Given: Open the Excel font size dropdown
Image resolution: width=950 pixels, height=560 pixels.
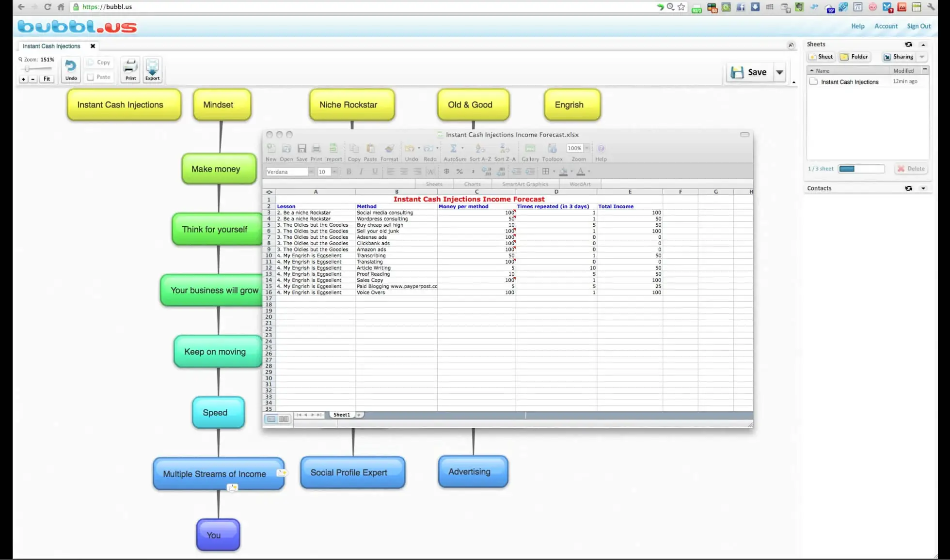Looking at the screenshot, I should pyautogui.click(x=334, y=171).
